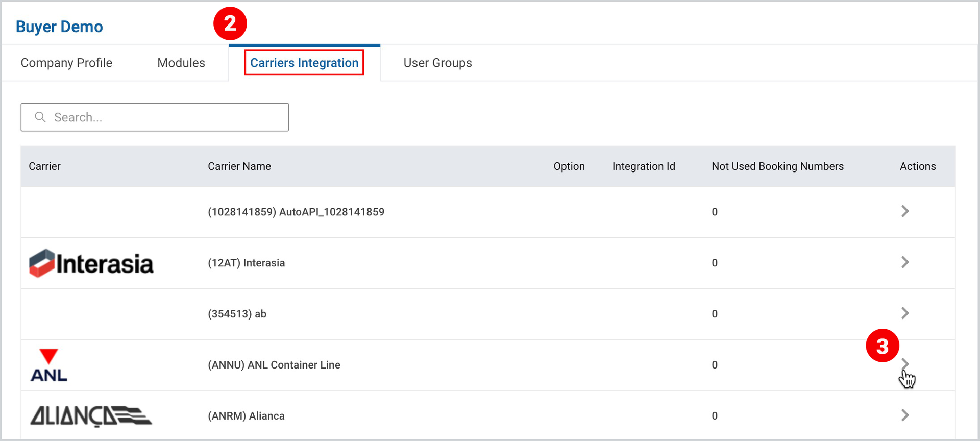Select the (12AT) Interasia carrier name
Viewport: 980px width, 441px height.
[x=247, y=263]
